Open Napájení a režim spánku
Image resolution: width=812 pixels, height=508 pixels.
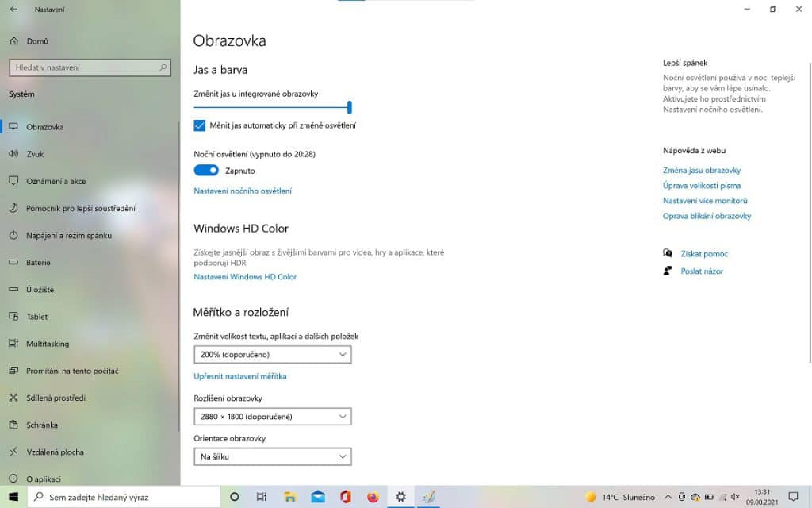click(69, 235)
